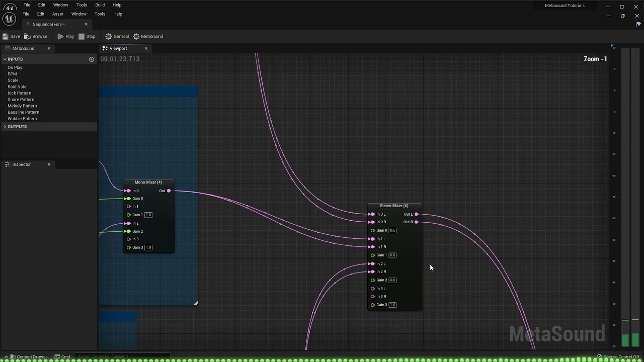Open the Tools menu next to Build
This screenshot has height=362, width=644.
tap(82, 5)
